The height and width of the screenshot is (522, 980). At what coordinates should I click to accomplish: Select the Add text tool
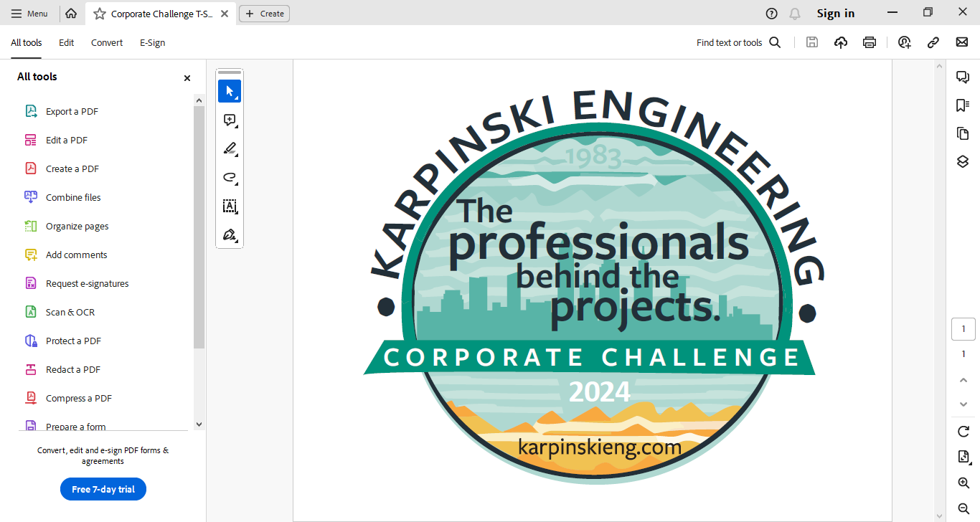(230, 206)
